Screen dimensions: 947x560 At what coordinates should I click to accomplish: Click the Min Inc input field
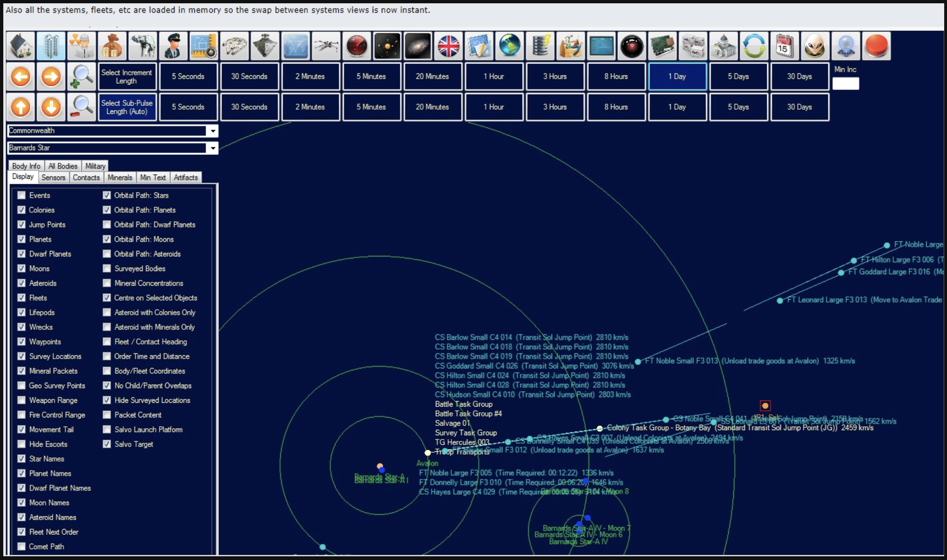(x=846, y=83)
